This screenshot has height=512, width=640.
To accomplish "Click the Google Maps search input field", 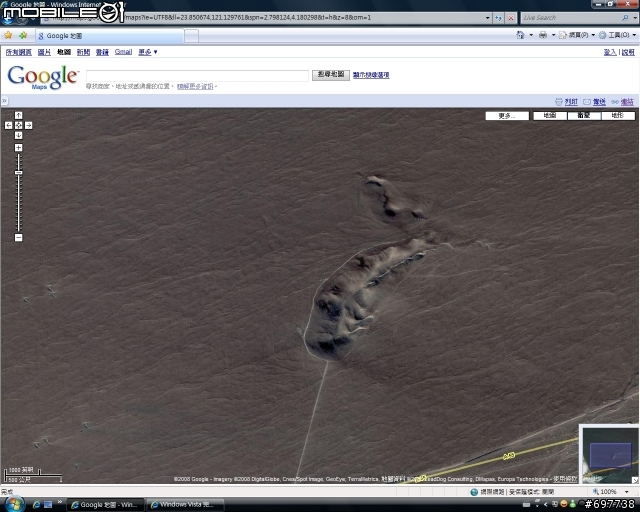I will [x=198, y=76].
